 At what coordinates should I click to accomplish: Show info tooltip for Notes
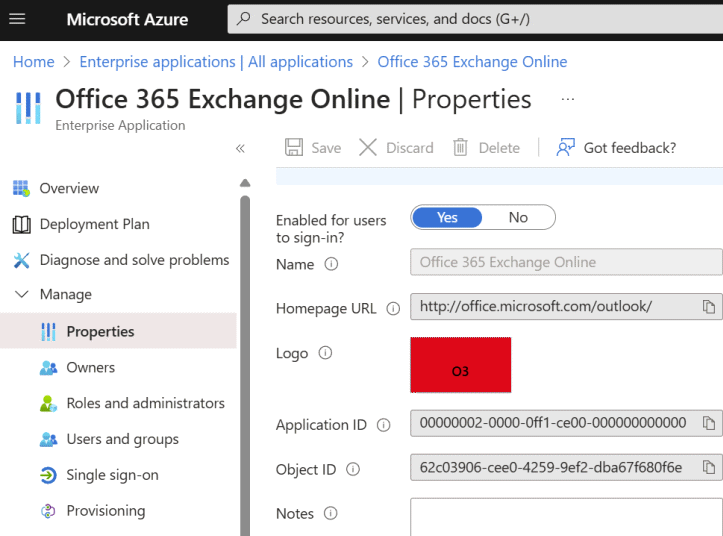tap(331, 513)
